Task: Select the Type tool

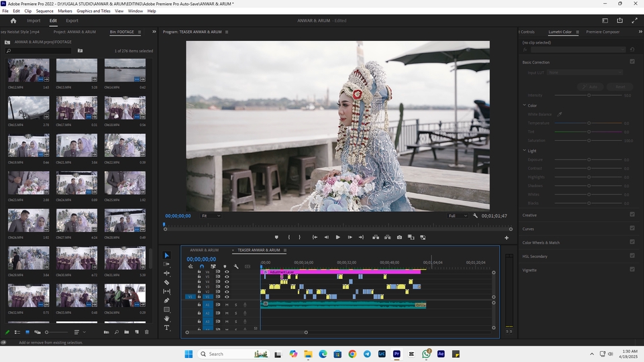Action: [x=167, y=328]
